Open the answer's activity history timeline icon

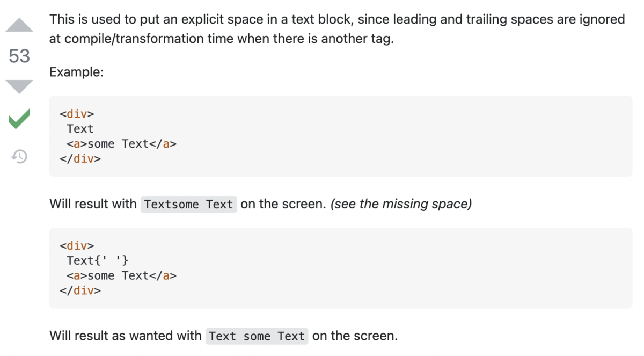tap(19, 156)
